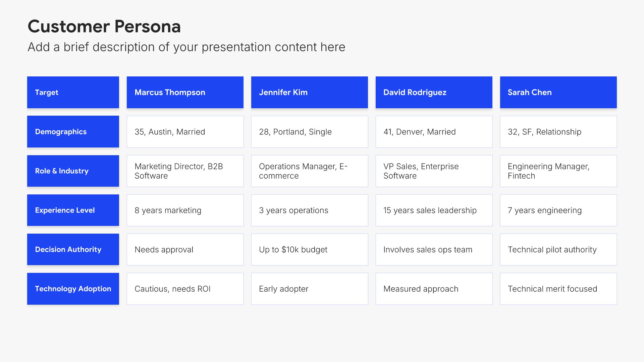Select the 'Marketing Director, B2B Software' cell
This screenshot has height=362, width=644.
pyautogui.click(x=185, y=171)
